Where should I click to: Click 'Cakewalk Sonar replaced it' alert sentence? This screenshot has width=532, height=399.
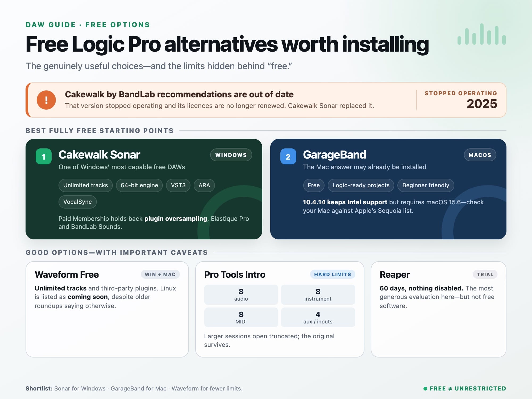pyautogui.click(x=331, y=106)
